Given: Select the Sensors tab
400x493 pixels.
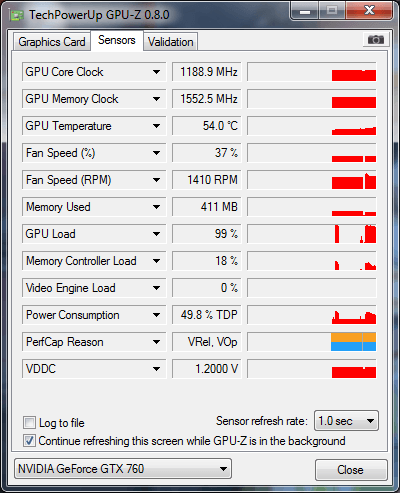Looking at the screenshot, I should [x=117, y=40].
